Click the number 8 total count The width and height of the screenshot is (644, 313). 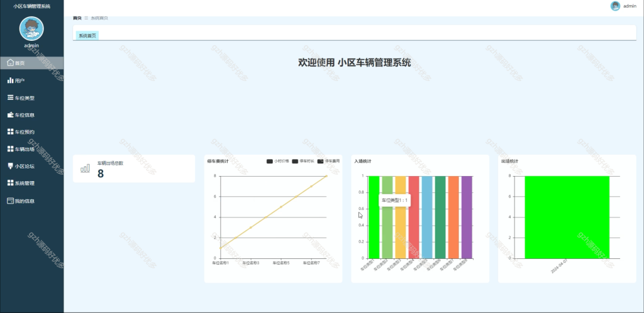pos(101,173)
